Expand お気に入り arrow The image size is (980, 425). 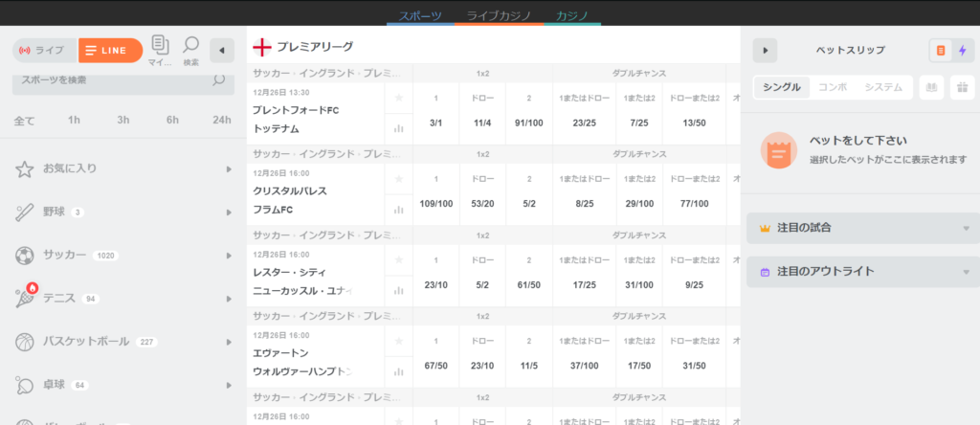229,168
